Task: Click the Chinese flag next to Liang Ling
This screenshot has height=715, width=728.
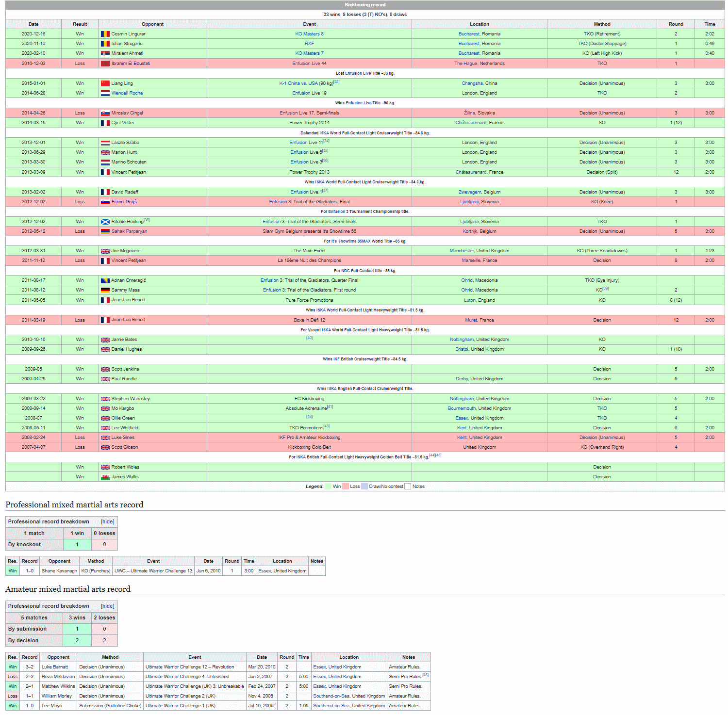Action: click(x=105, y=83)
